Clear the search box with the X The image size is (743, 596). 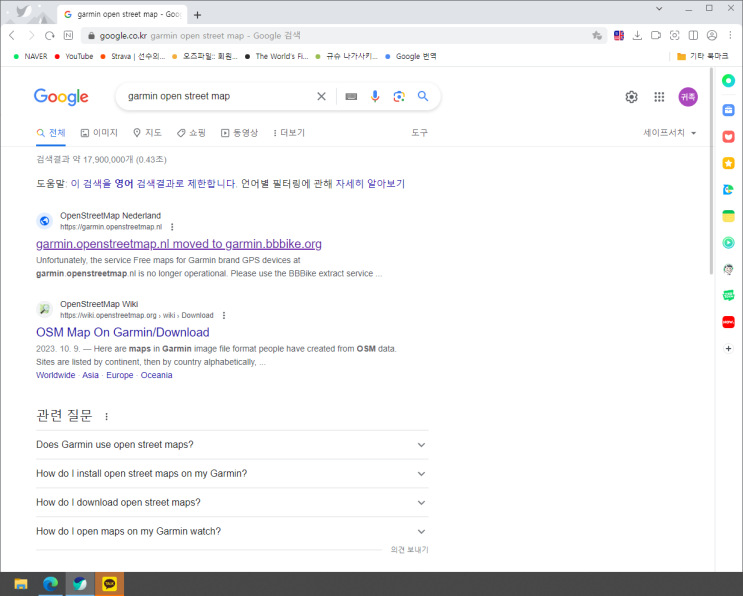(x=321, y=97)
